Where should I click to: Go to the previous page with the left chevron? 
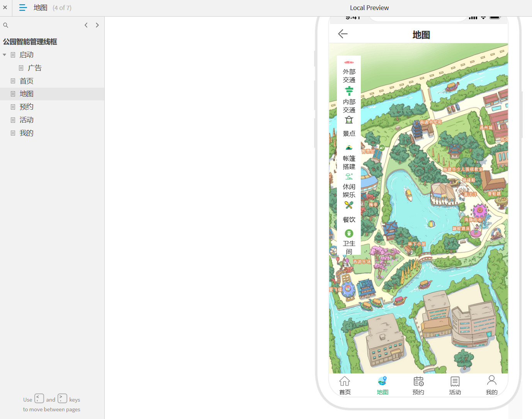tap(86, 25)
